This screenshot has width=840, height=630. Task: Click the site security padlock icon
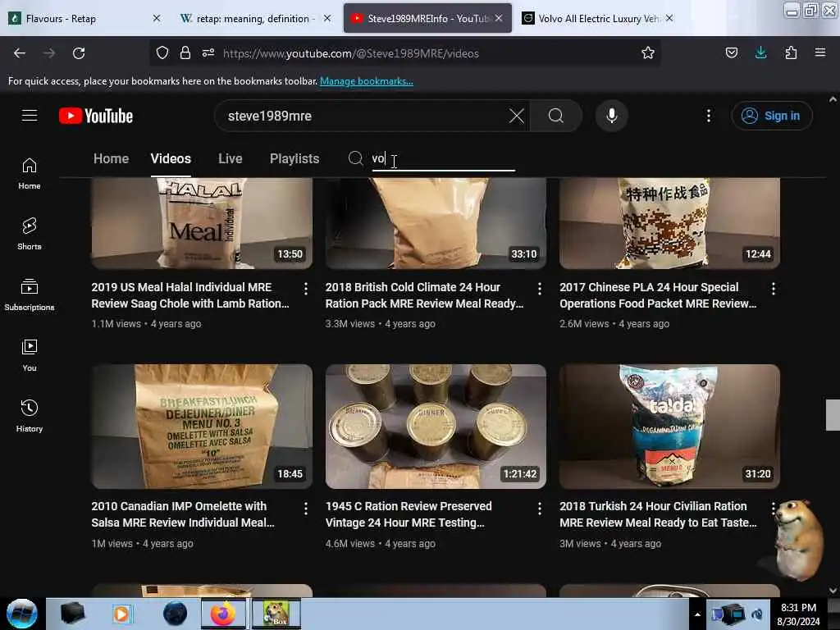[185, 52]
